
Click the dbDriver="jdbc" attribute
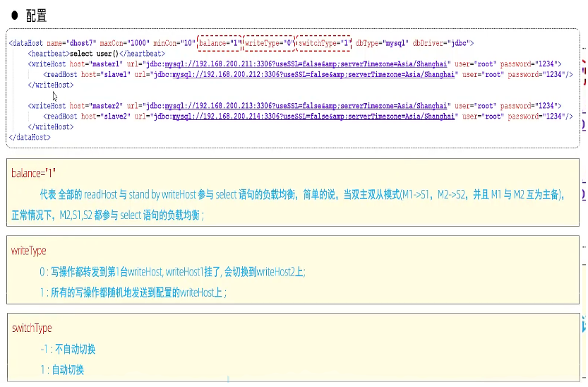441,43
